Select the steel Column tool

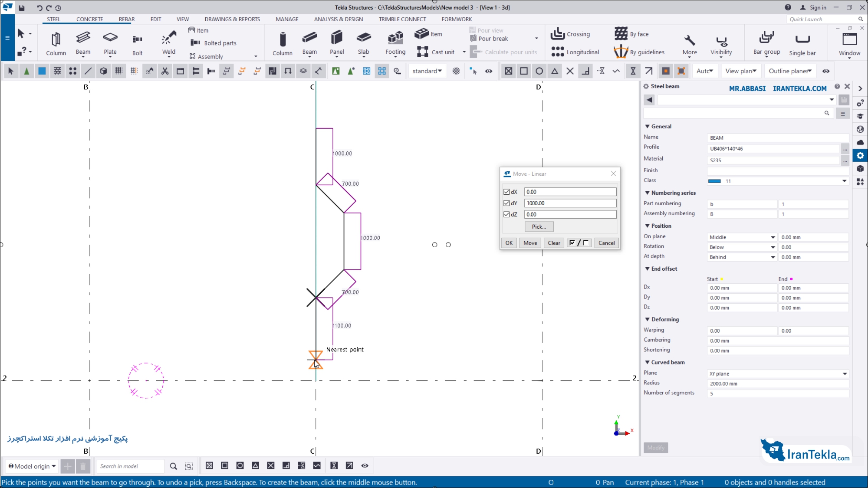(x=56, y=43)
